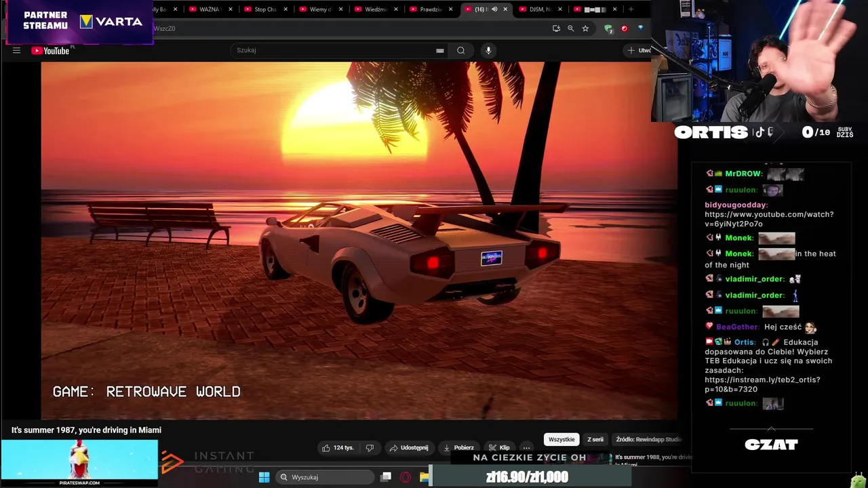
Task: Click the Utwórz create button
Action: tap(638, 50)
